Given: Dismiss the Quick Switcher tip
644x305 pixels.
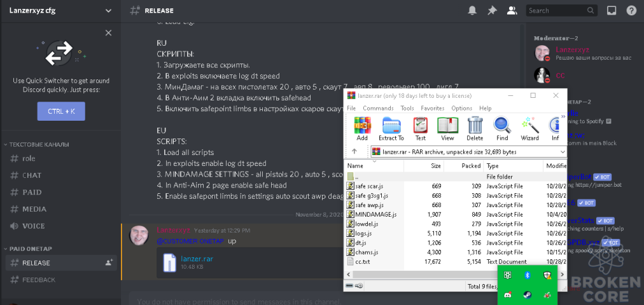Looking at the screenshot, I should 108,33.
